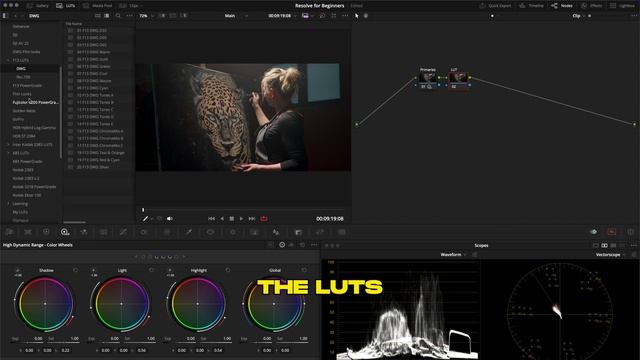The height and width of the screenshot is (360, 640).
Task: Collapse the F13 LUTs folder
Action: pos(8,60)
